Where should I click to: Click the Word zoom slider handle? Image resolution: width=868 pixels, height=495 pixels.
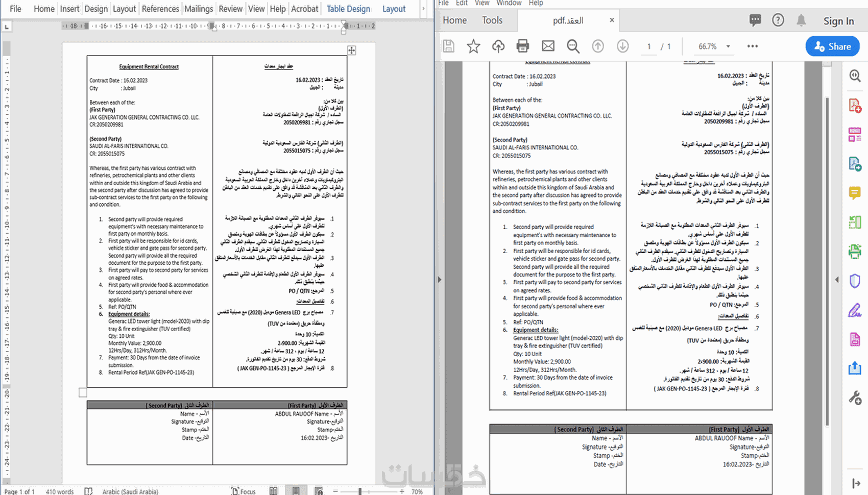(x=360, y=491)
